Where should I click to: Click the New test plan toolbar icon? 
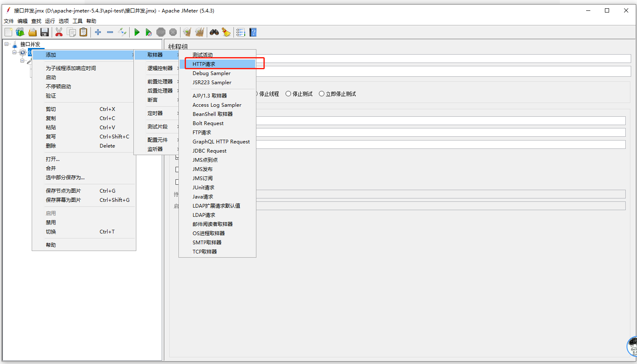tap(8, 32)
